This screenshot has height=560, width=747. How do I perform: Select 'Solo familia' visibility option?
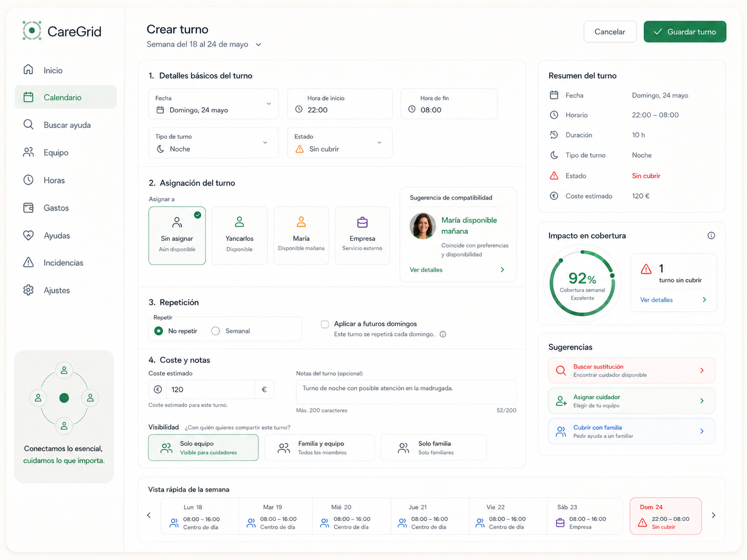(x=433, y=448)
